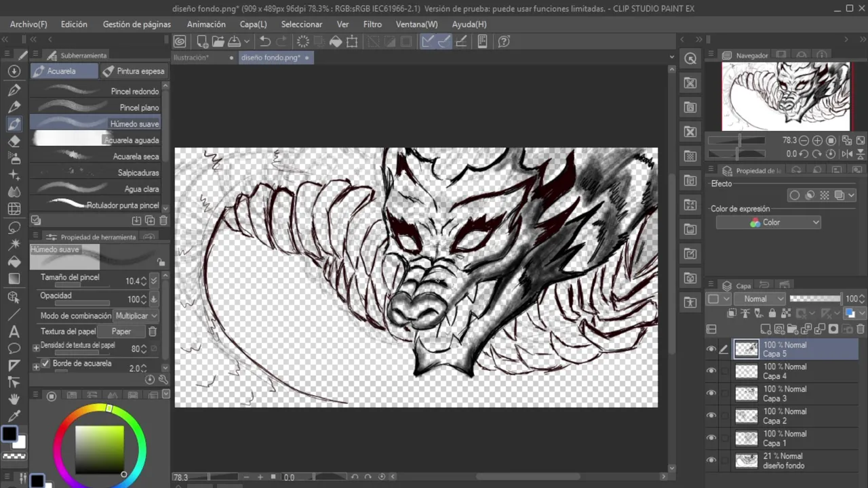Hide layer Capa 3
Viewport: 868px width, 488px height.
[711, 393]
